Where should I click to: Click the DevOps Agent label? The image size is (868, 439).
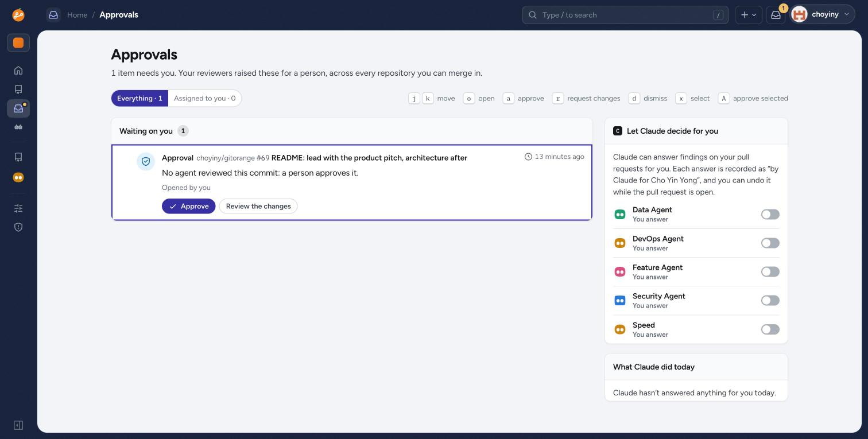tap(658, 239)
